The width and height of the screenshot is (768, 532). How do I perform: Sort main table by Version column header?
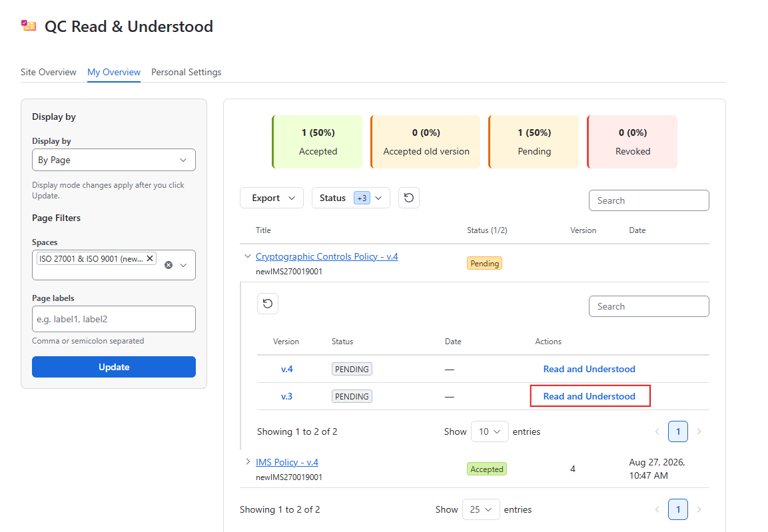(583, 230)
